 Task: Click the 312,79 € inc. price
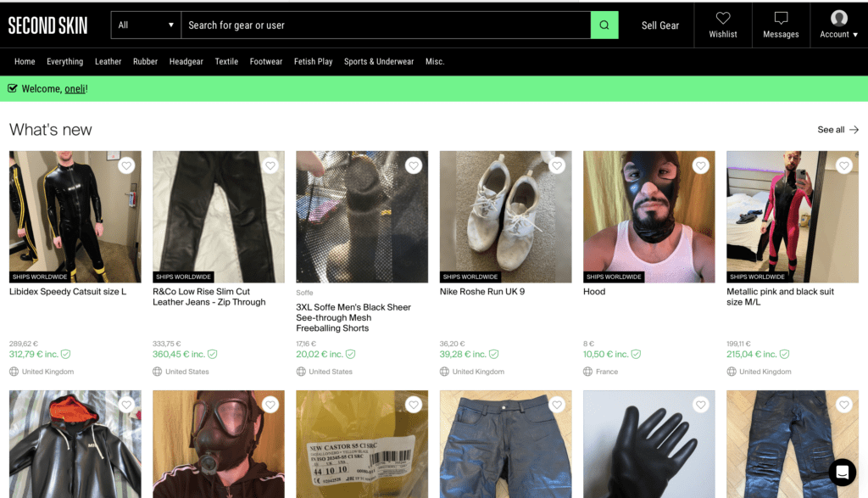pyautogui.click(x=34, y=354)
